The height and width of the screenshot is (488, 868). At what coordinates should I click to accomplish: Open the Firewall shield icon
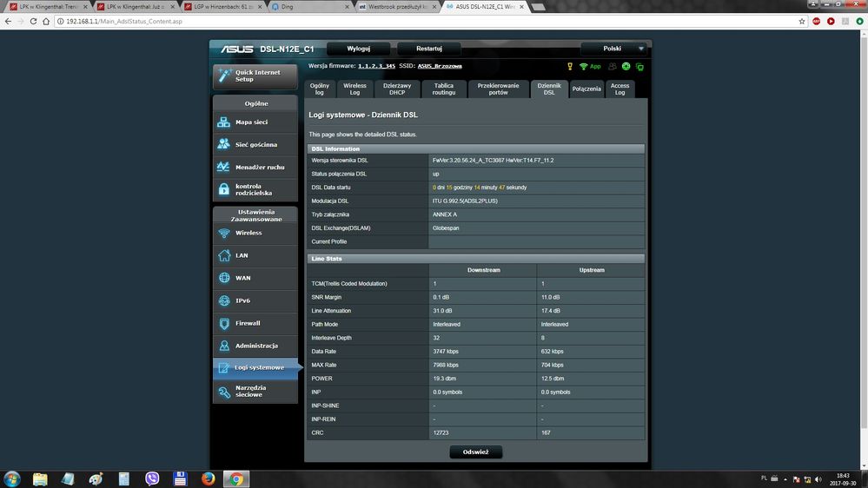coord(224,323)
